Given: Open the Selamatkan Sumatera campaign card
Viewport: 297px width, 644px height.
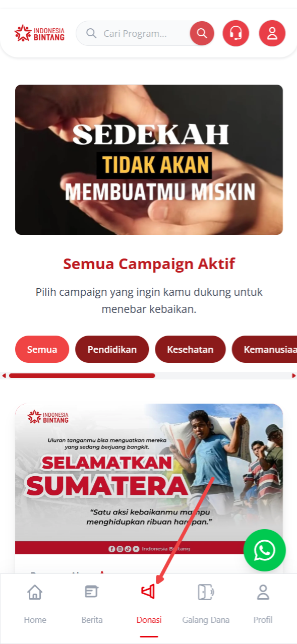Looking at the screenshot, I should click(149, 479).
